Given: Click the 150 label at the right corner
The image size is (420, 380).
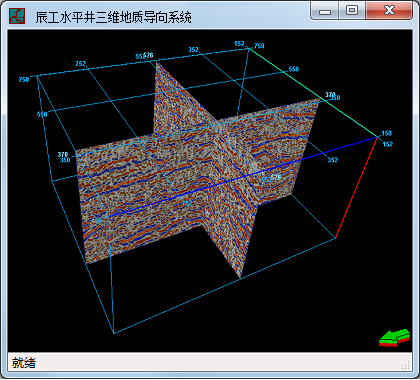Looking at the screenshot, I should (386, 133).
